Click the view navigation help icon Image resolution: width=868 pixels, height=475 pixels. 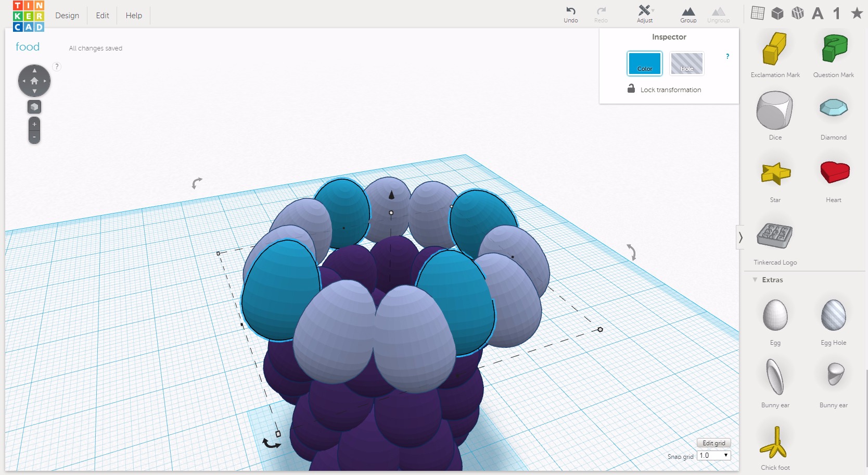pos(57,66)
